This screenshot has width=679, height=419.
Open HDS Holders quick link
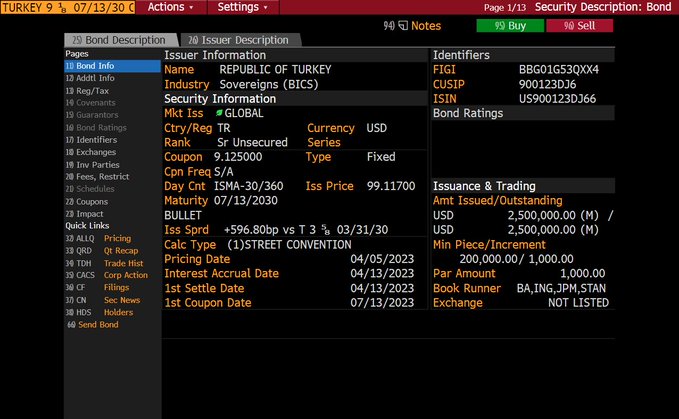coord(100,313)
